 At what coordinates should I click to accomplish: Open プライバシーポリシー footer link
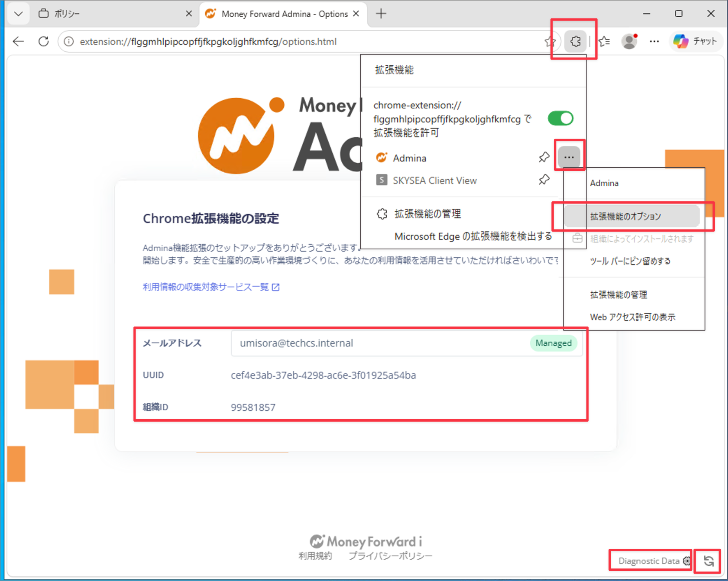pyautogui.click(x=390, y=556)
